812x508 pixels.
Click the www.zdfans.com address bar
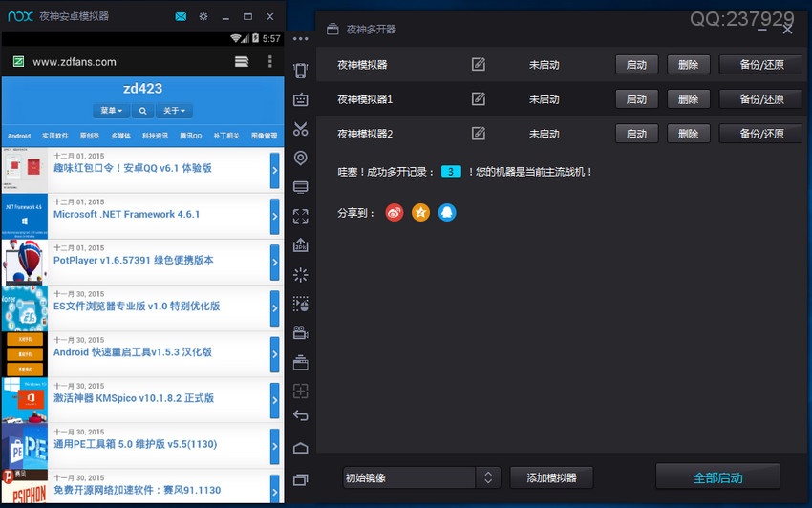pyautogui.click(x=75, y=62)
